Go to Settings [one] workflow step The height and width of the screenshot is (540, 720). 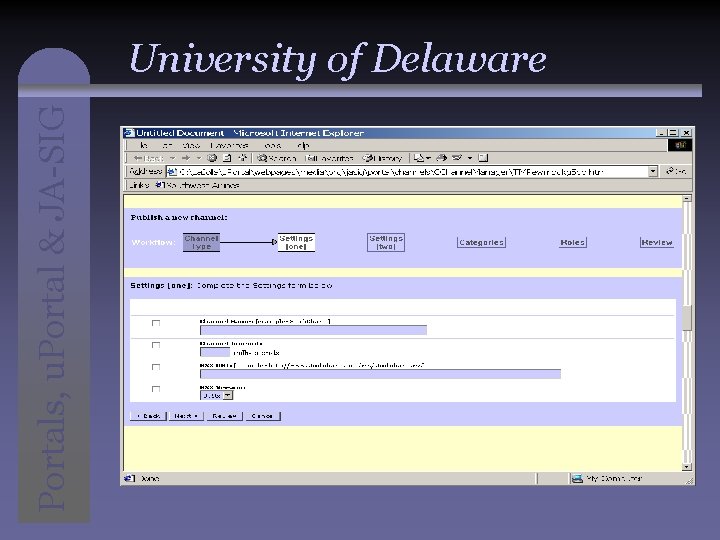(x=296, y=242)
